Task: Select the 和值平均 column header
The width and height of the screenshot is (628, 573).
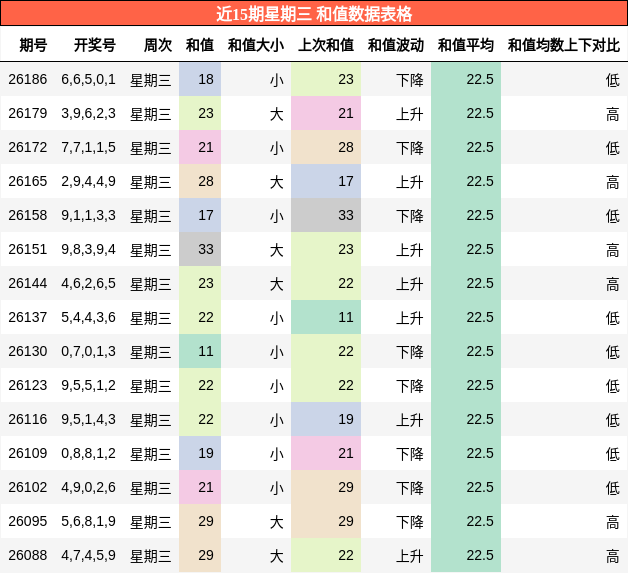Action: tap(466, 45)
